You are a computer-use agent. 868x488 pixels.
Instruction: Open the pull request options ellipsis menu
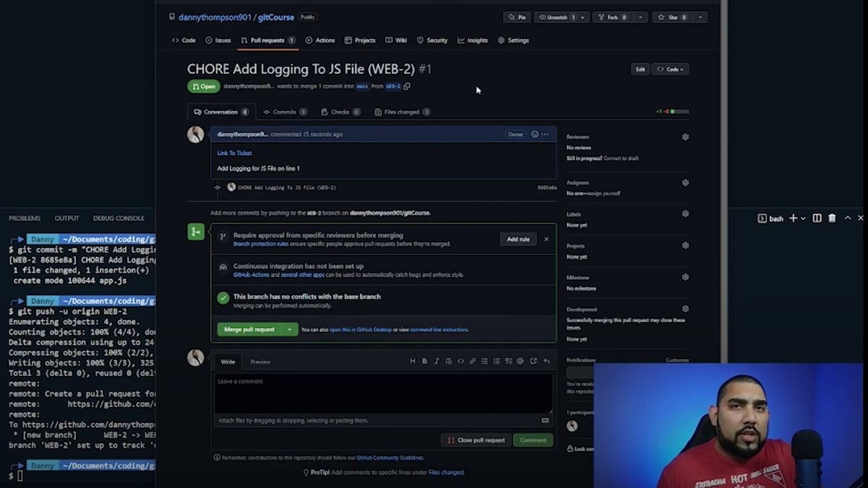click(546, 134)
